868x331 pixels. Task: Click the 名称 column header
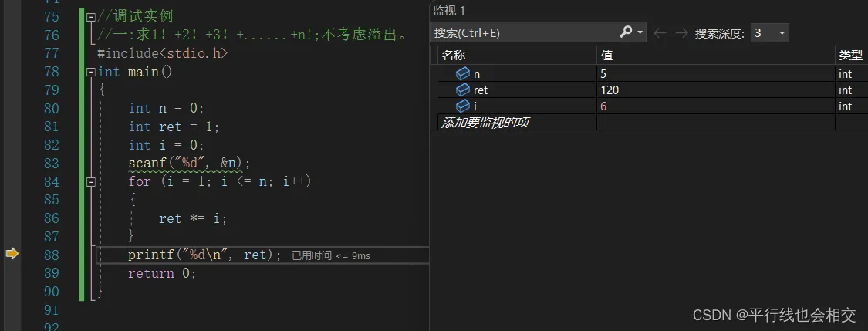pyautogui.click(x=454, y=56)
